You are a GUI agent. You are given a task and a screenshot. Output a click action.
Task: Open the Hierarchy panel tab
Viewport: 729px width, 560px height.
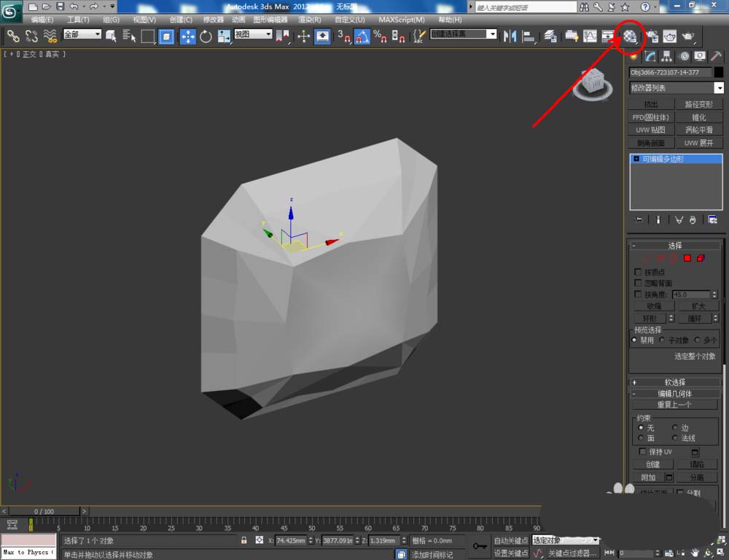[667, 56]
